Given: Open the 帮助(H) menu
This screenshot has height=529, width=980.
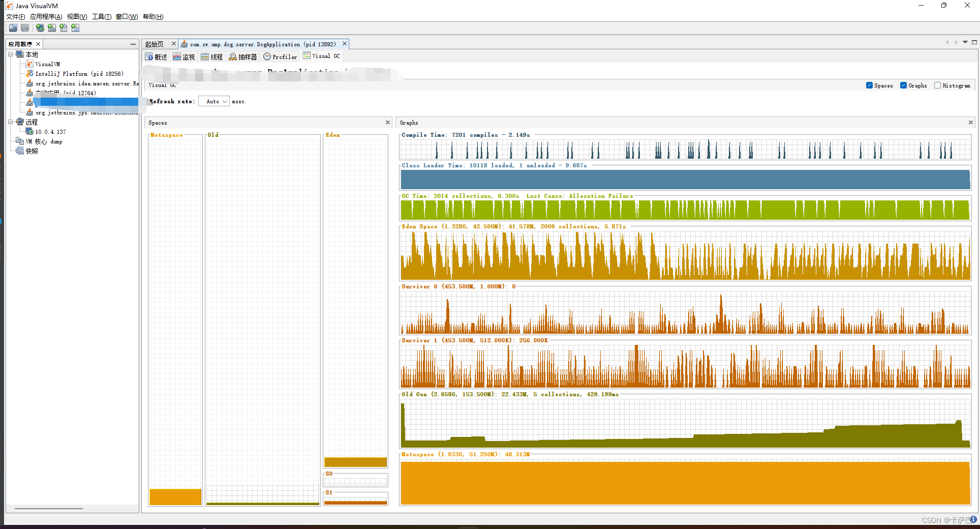Looking at the screenshot, I should point(153,17).
